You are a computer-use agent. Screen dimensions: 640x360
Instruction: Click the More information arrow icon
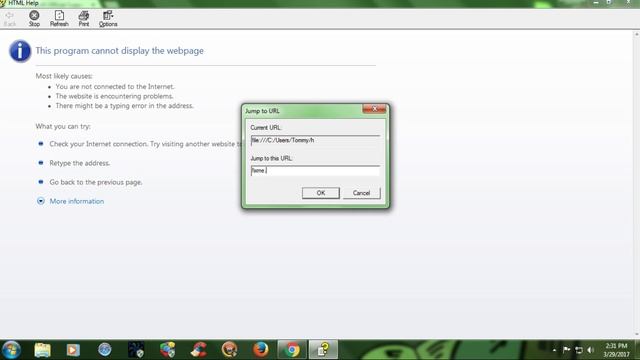click(x=41, y=201)
